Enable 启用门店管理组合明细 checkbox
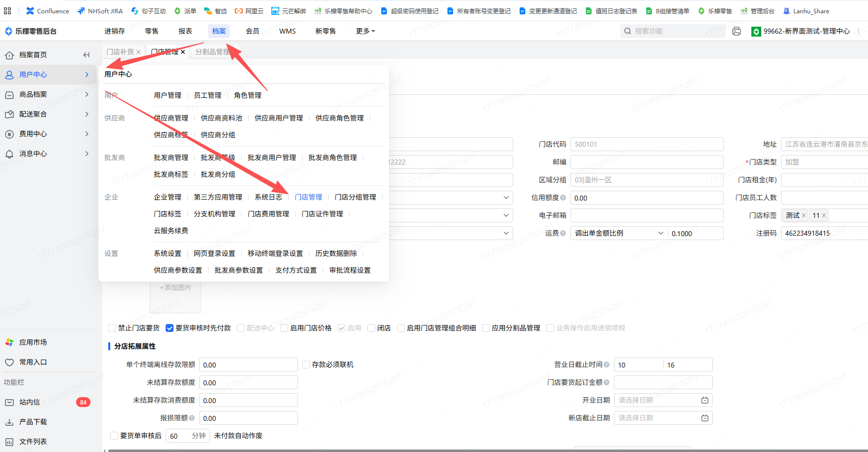Screen dimensions: 868x452 pos(401,328)
